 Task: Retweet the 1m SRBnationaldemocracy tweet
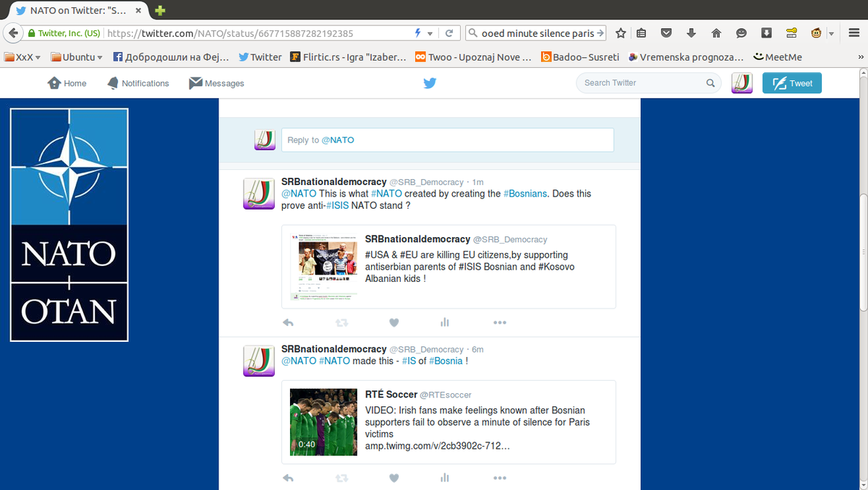(x=342, y=322)
